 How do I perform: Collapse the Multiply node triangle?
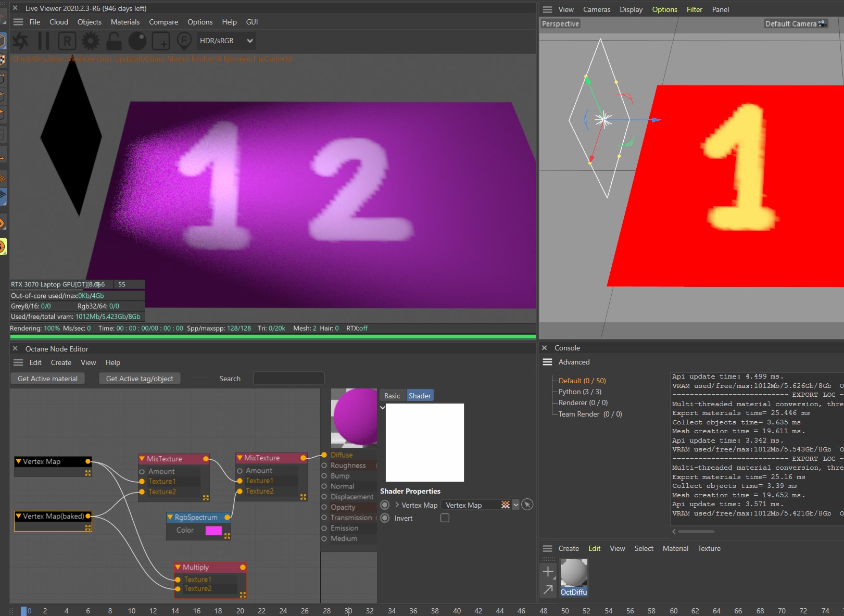178,567
